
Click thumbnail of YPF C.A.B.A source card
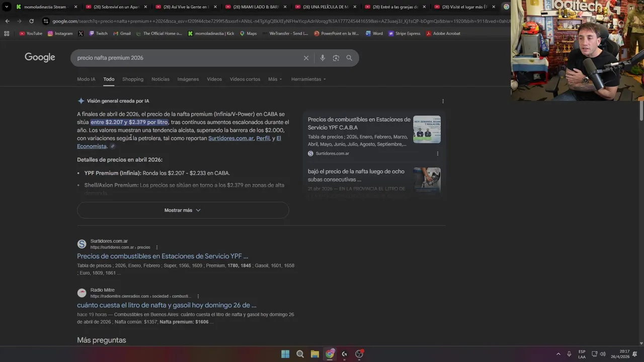[427, 129]
